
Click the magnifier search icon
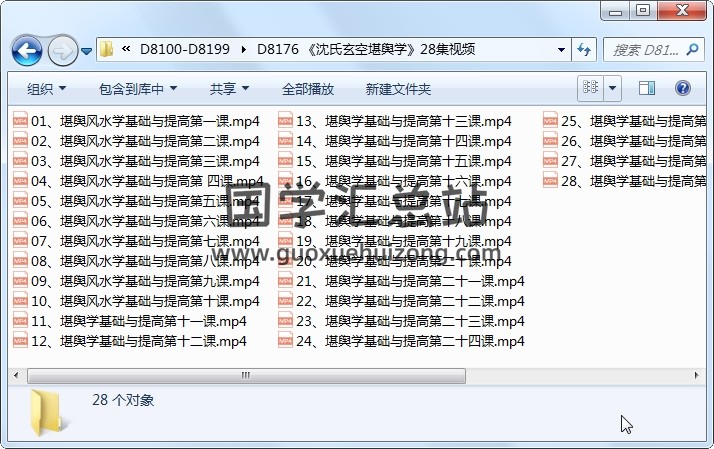point(692,49)
